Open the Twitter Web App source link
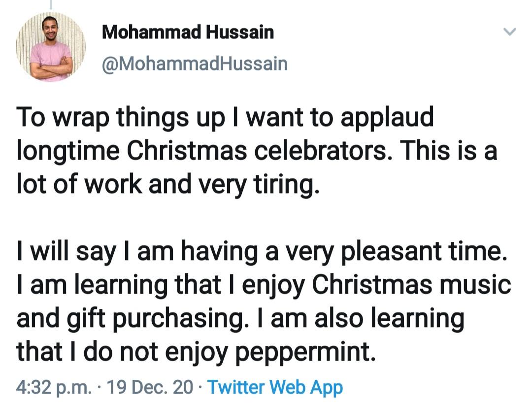The height and width of the screenshot is (404, 532). [274, 387]
